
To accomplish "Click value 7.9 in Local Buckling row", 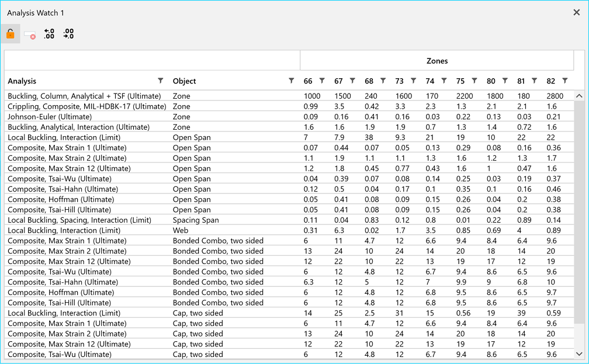I will pyautogui.click(x=339, y=137).
